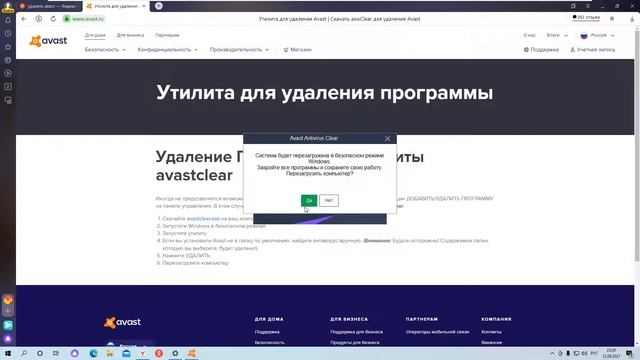
Task: Open bookmarks star icon in browser sidebar
Action: click(8, 47)
